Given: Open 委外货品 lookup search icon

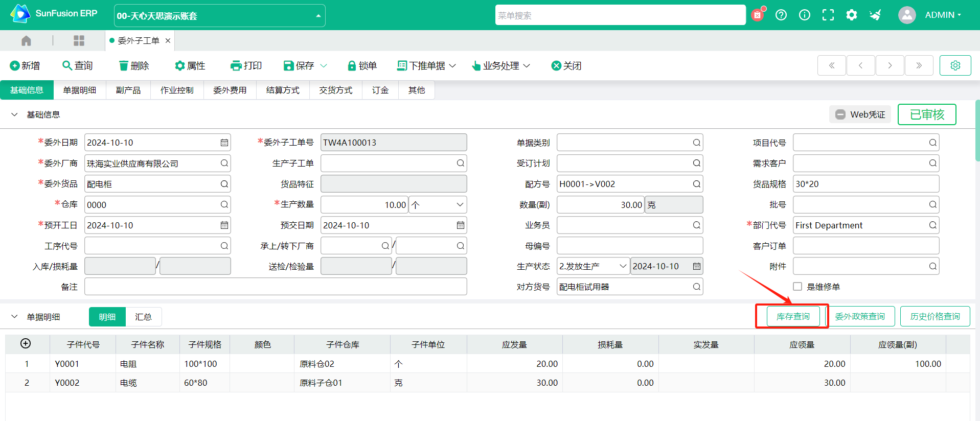Looking at the screenshot, I should [x=224, y=184].
